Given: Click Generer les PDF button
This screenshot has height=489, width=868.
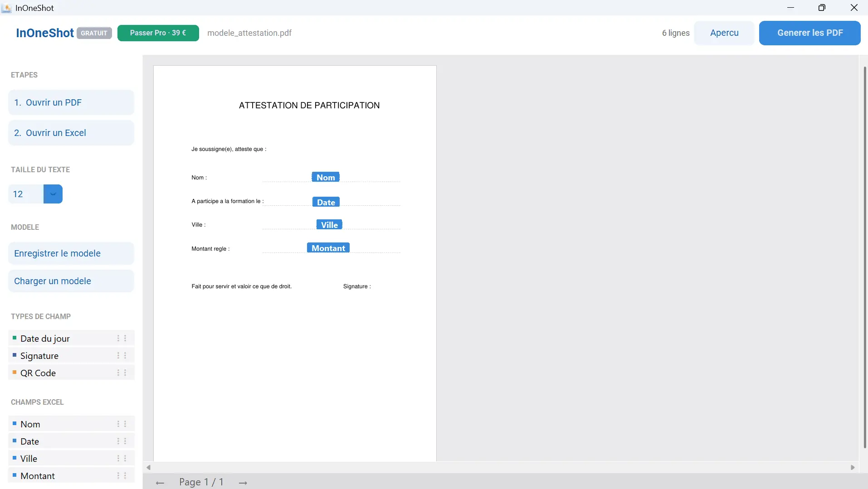Looking at the screenshot, I should click(810, 33).
